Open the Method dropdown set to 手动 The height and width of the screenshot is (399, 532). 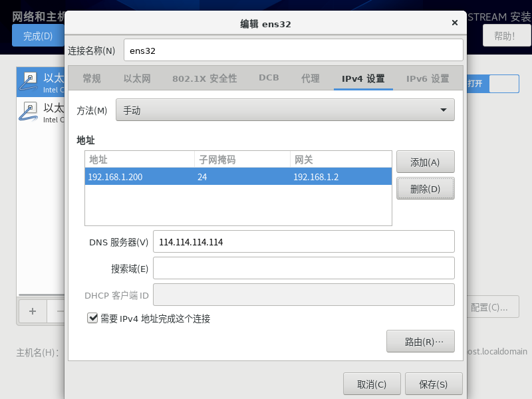(x=285, y=110)
